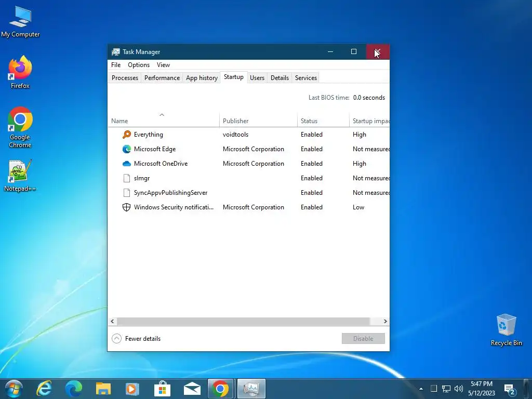Screen dimensions: 532x399
Task: Select the slmgr entry name
Action: click(142, 178)
